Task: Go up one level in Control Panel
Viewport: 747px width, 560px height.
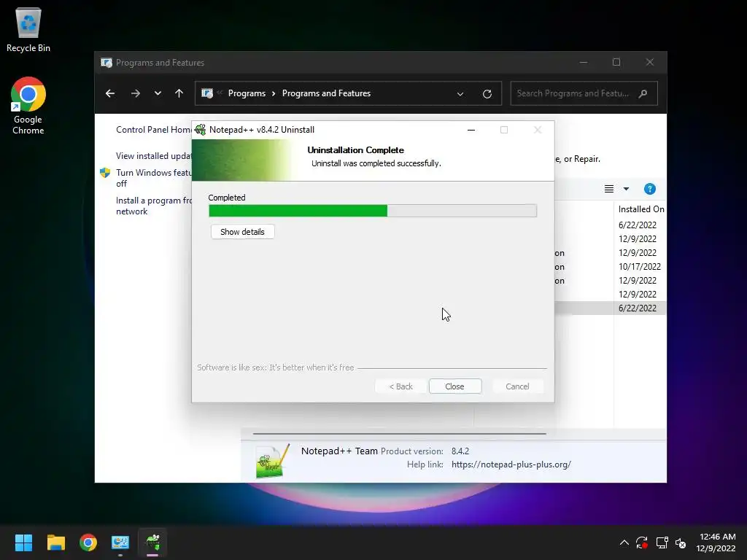Action: (179, 93)
